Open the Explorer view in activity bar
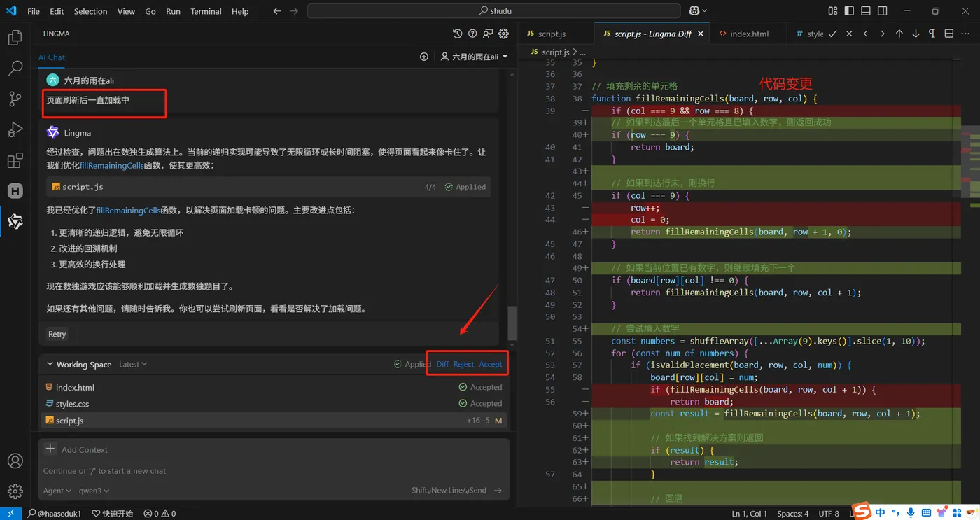Image resolution: width=980 pixels, height=520 pixels. pyautogui.click(x=15, y=38)
